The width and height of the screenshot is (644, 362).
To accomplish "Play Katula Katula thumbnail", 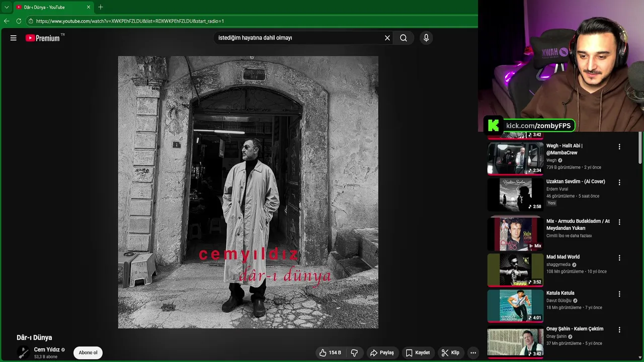I will [516, 306].
